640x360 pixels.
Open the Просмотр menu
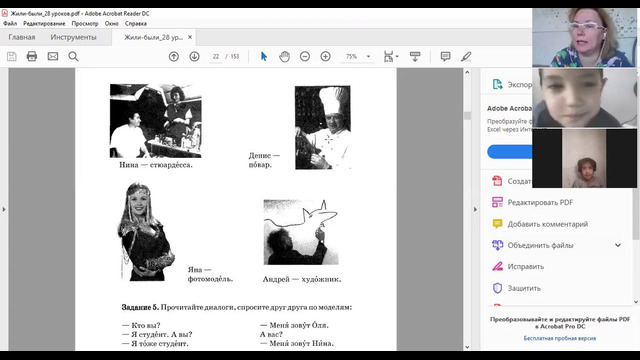85,24
